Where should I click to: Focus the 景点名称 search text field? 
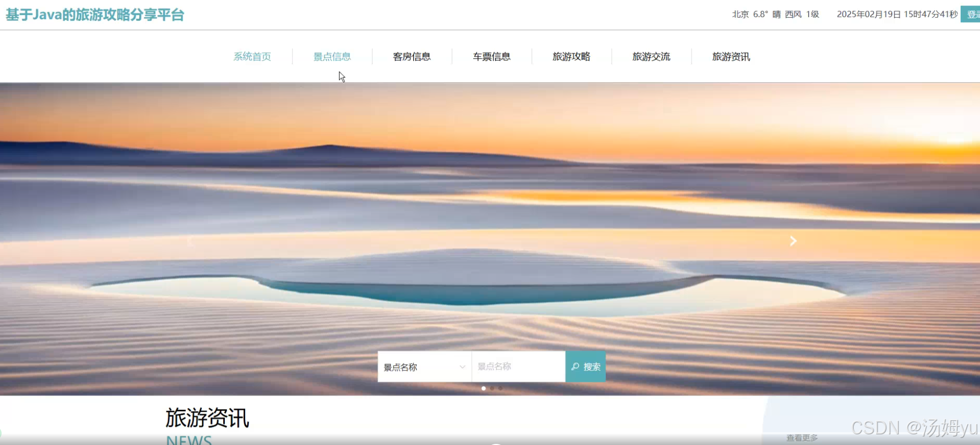click(x=518, y=367)
